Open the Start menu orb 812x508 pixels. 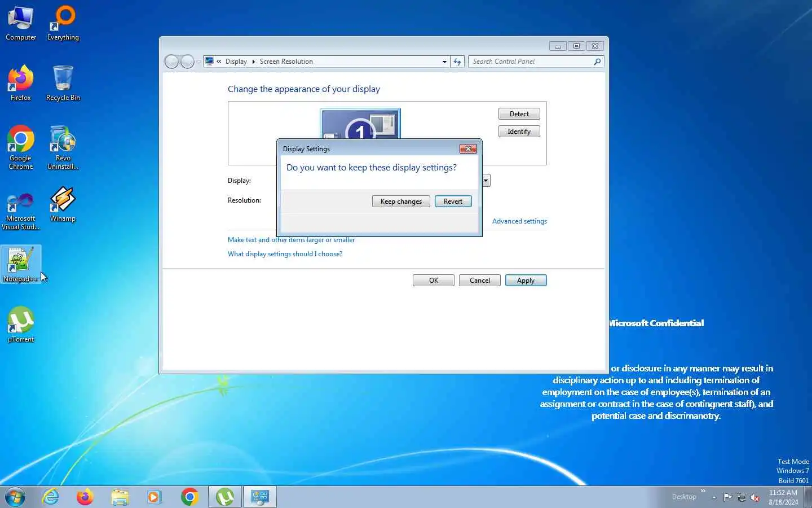15,497
